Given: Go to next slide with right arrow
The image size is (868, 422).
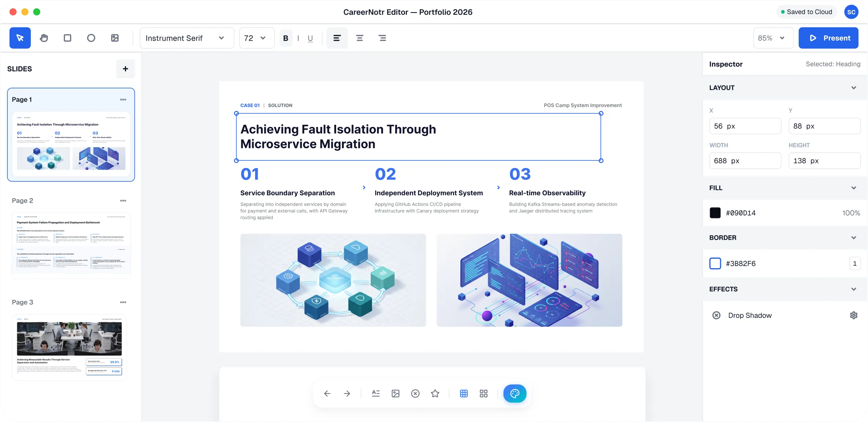Looking at the screenshot, I should [347, 393].
